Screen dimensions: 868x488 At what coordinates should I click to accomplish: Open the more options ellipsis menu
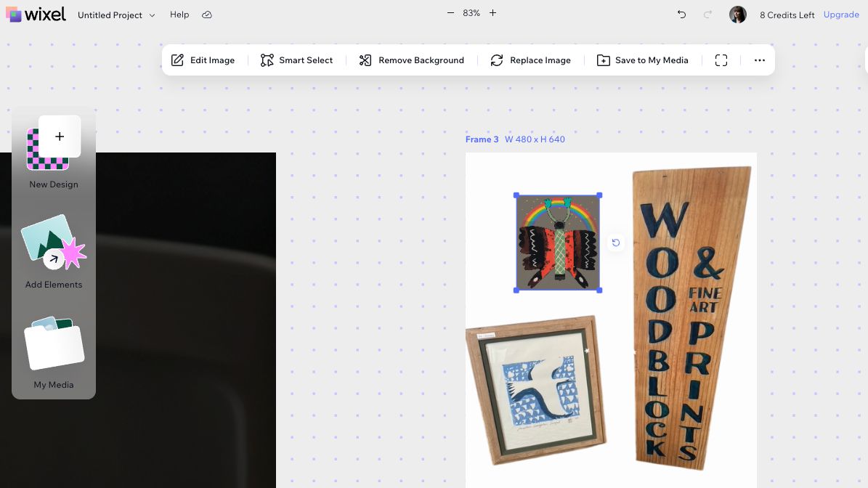(x=759, y=60)
